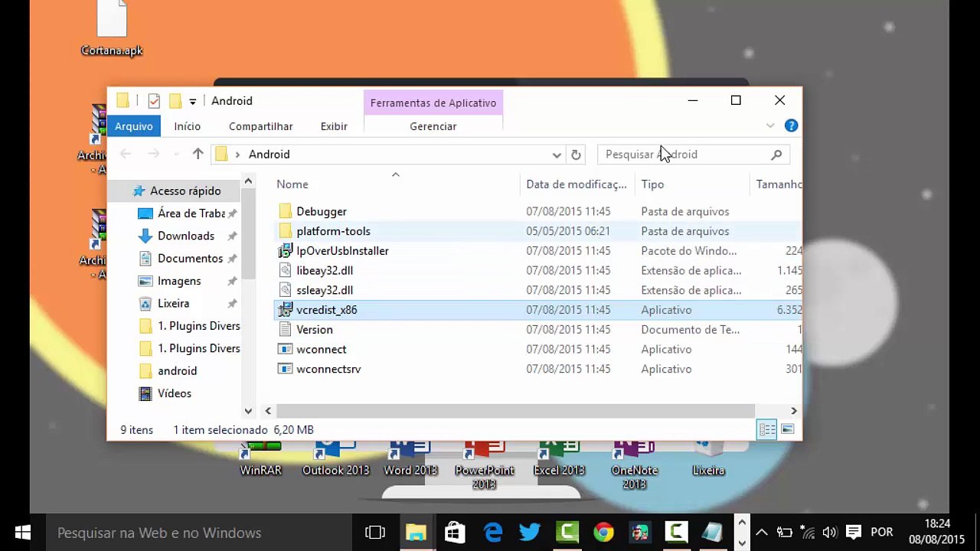Open Vídeos in the navigation pane
The width and height of the screenshot is (980, 551).
point(175,393)
